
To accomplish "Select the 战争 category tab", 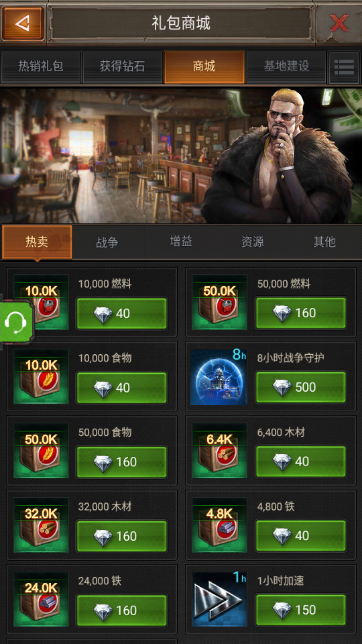I will [x=107, y=242].
